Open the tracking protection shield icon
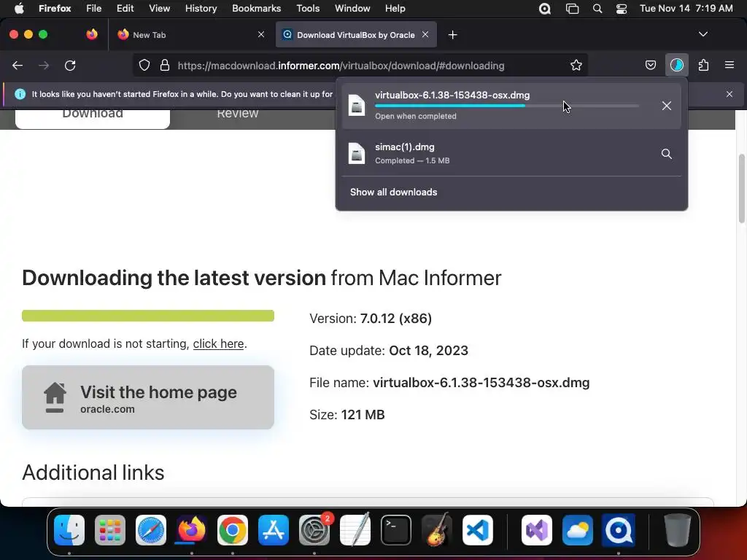Screen dimensions: 747x560 (x=144, y=65)
